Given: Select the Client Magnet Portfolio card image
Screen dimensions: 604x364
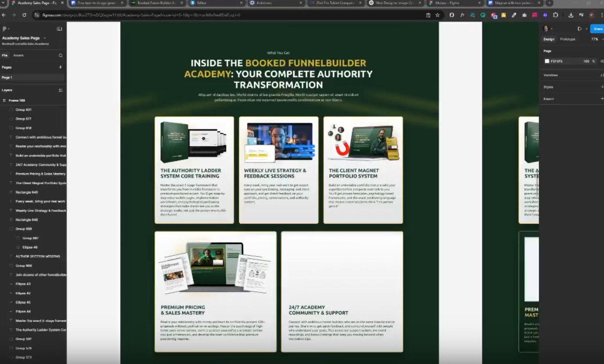Looking at the screenshot, I should (x=363, y=142).
